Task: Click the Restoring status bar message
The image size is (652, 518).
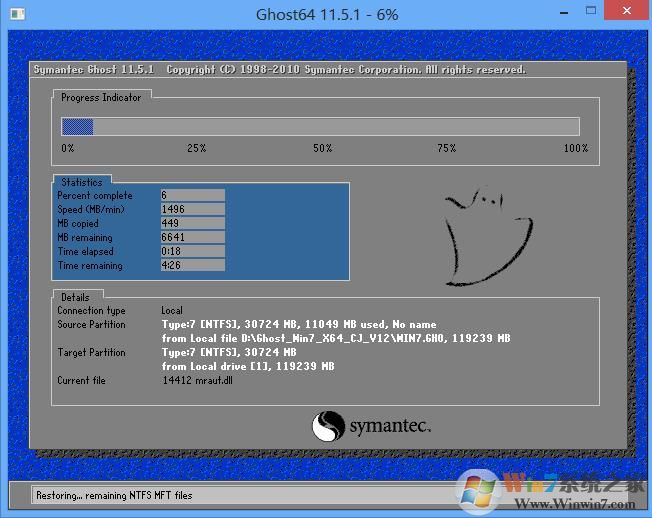Action: click(113, 495)
